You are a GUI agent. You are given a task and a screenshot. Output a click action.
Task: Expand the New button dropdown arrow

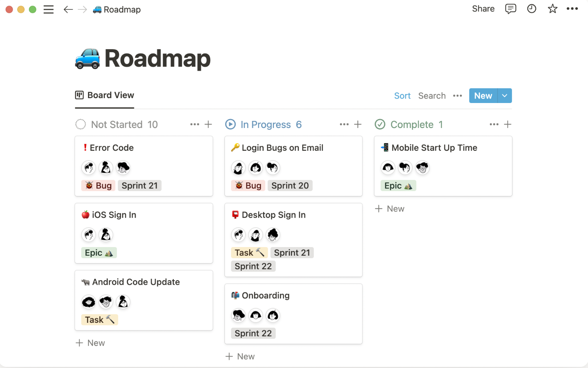[505, 96]
